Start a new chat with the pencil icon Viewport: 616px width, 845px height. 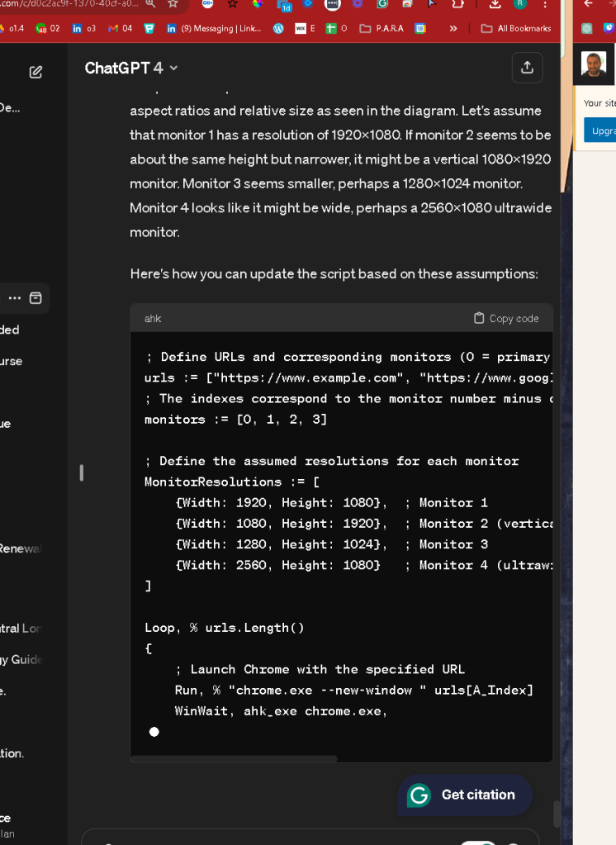click(x=36, y=72)
